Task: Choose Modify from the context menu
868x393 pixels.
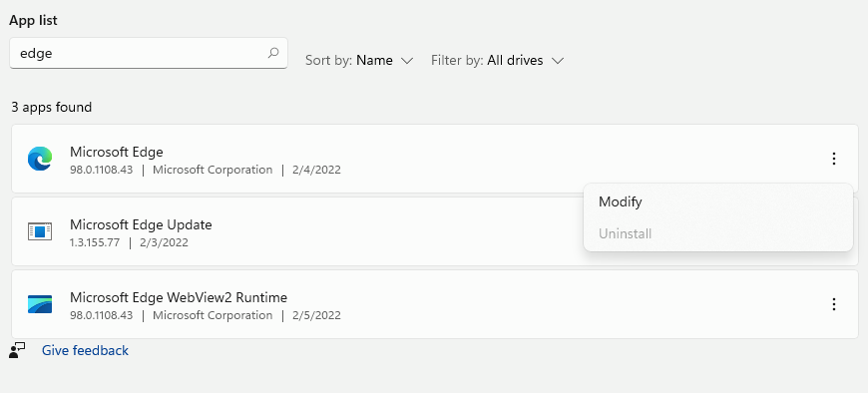Action: [718, 202]
